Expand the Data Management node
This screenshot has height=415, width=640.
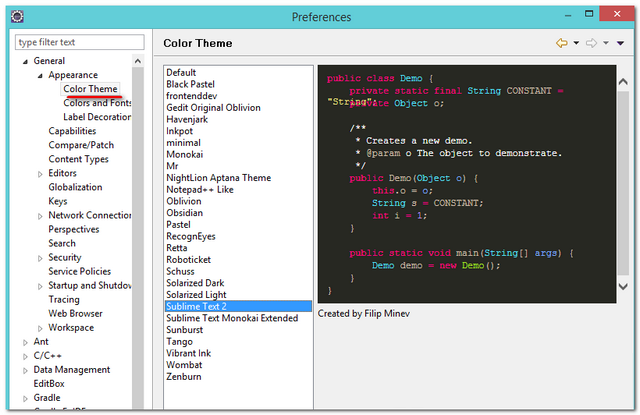tap(25, 371)
